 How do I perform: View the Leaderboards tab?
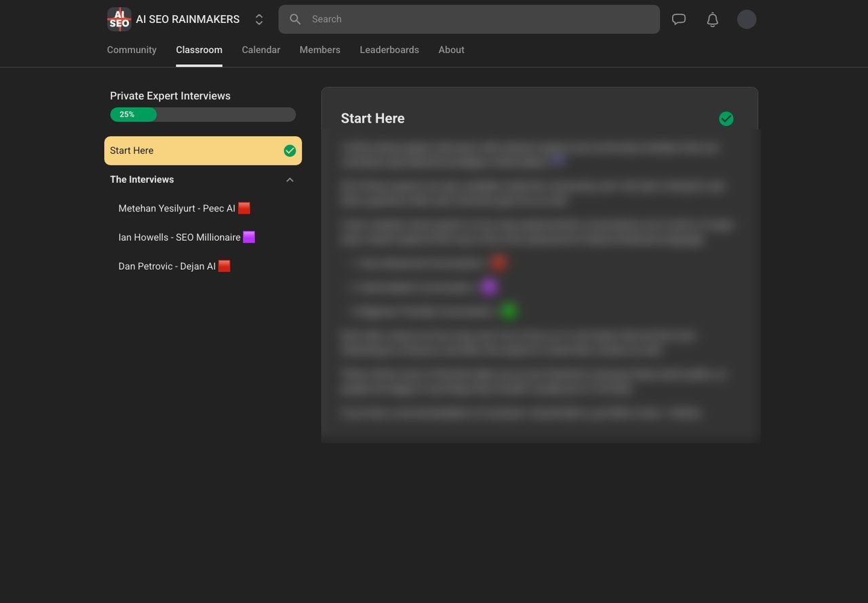pyautogui.click(x=389, y=50)
